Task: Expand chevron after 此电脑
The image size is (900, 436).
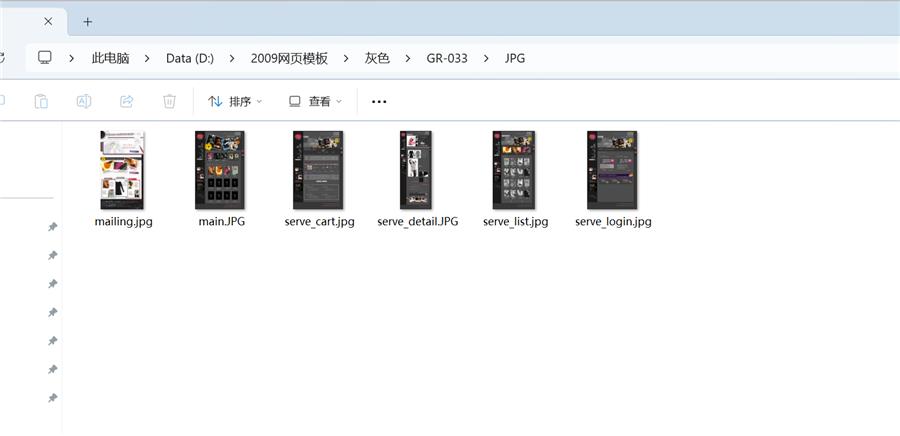Action: click(x=148, y=58)
